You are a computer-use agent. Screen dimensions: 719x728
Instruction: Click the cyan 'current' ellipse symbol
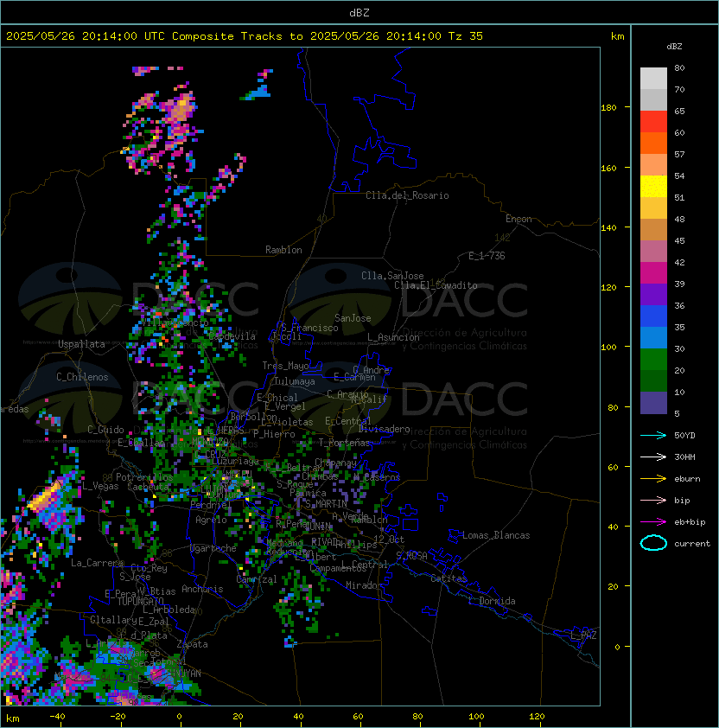tap(653, 543)
